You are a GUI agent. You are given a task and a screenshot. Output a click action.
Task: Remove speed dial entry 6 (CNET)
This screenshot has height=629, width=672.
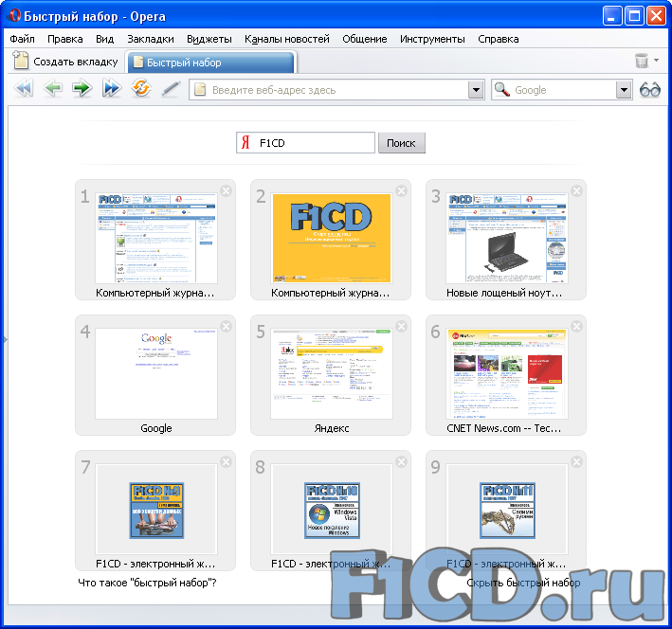[x=577, y=327]
